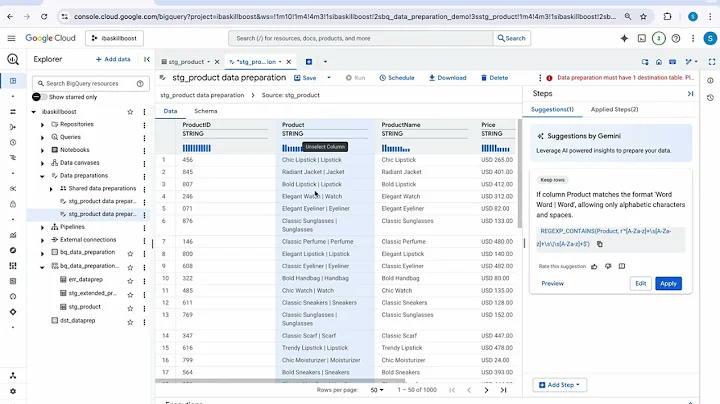Open more actions menu beside Delete
Screen dimensions: 720x404
[540, 78]
